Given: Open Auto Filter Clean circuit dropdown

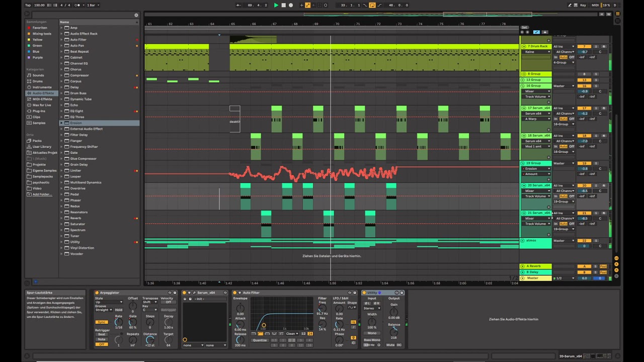Looking at the screenshot, I should (292, 334).
